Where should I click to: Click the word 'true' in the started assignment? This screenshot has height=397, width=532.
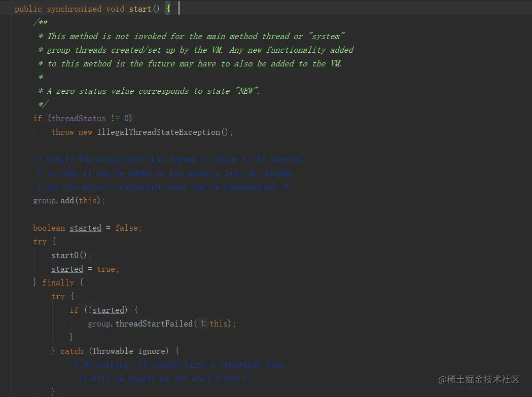105,269
